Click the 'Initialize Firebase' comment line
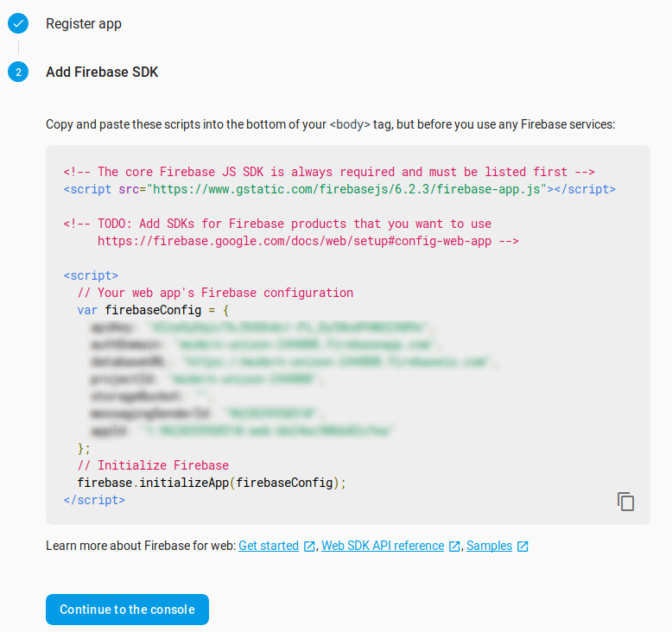Screen dimensions: 672x632 click(153, 465)
